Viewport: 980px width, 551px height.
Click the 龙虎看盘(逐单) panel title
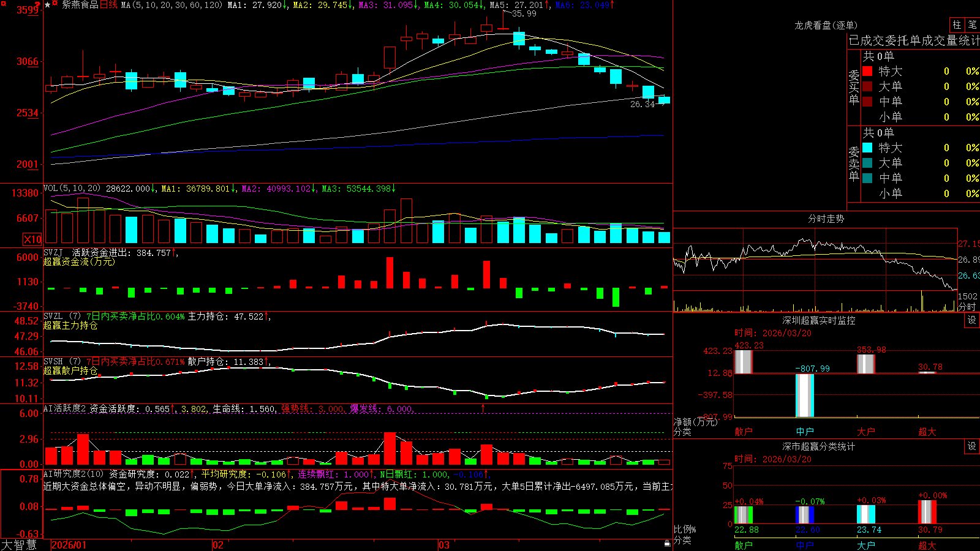pyautogui.click(x=826, y=25)
